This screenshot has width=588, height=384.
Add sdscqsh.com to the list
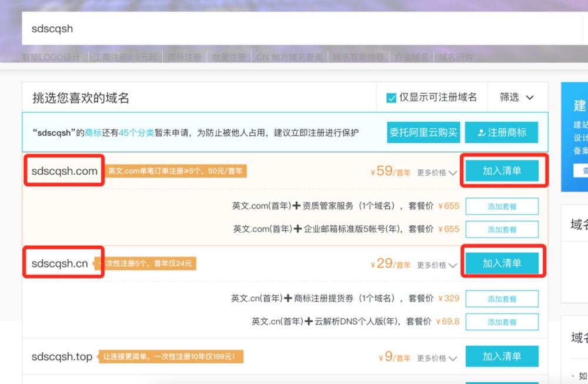click(502, 171)
